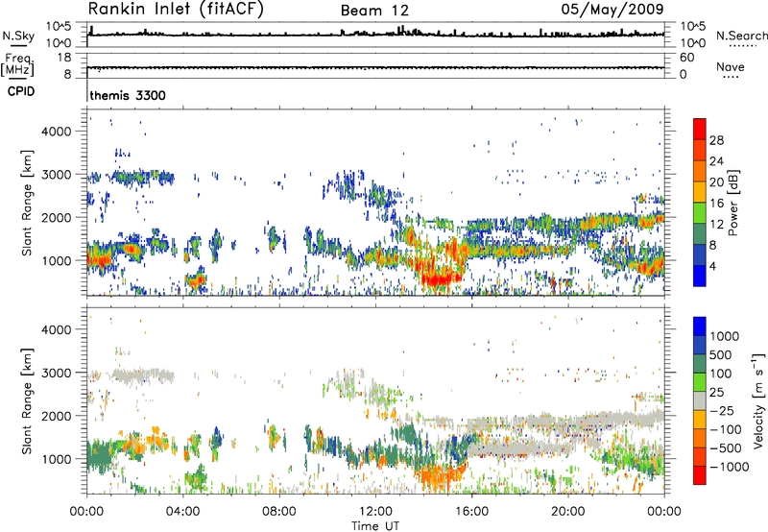Screen dimensions: 768x532
Task: Click the '08:00' time axis label
Action: click(279, 512)
